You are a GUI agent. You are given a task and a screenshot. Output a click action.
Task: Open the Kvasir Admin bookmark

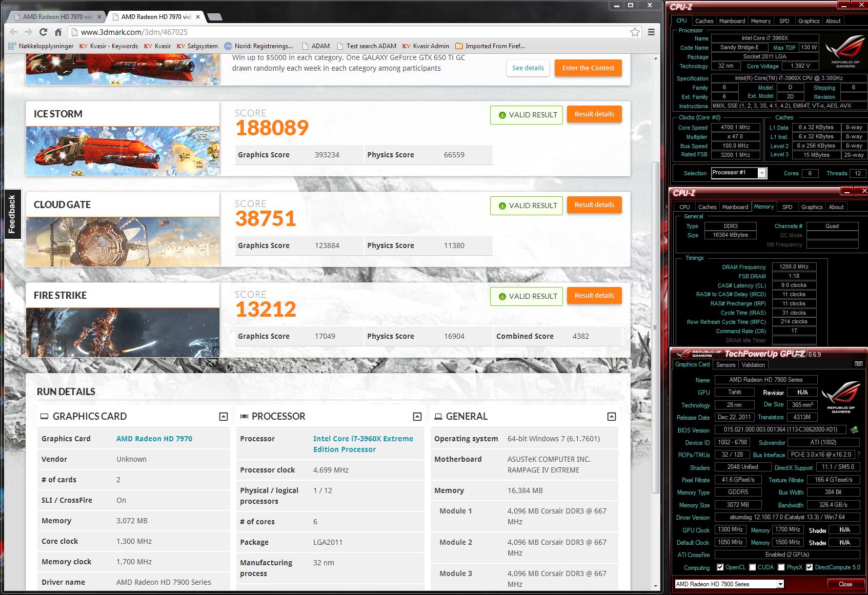[x=426, y=46]
